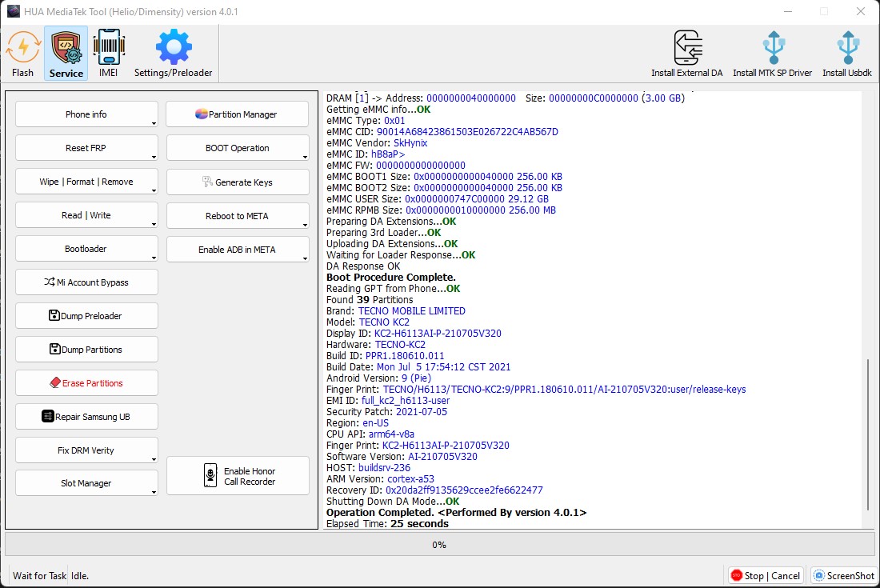
Task: Click the Bootloader button
Action: (86, 249)
